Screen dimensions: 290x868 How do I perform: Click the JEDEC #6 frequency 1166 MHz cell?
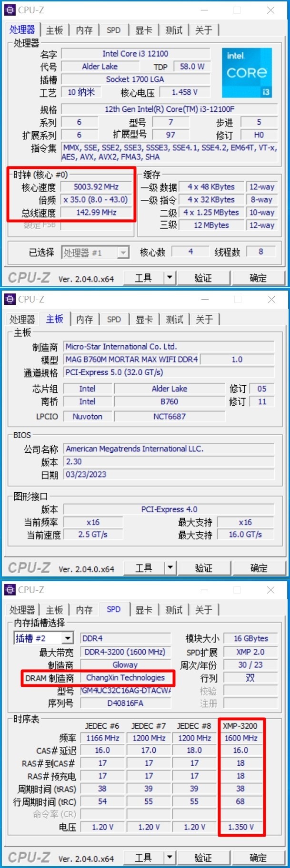[102, 738]
